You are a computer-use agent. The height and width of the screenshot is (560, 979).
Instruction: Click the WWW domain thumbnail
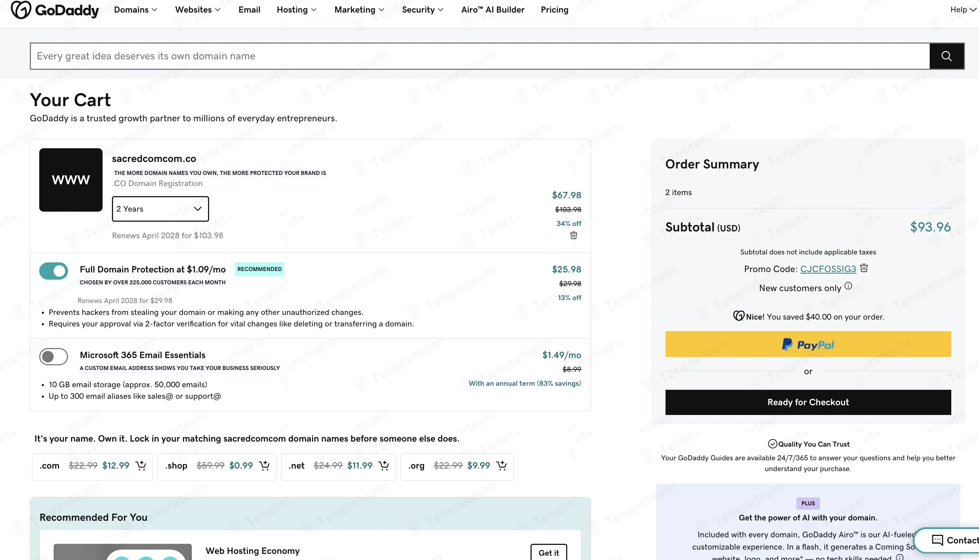click(x=71, y=180)
